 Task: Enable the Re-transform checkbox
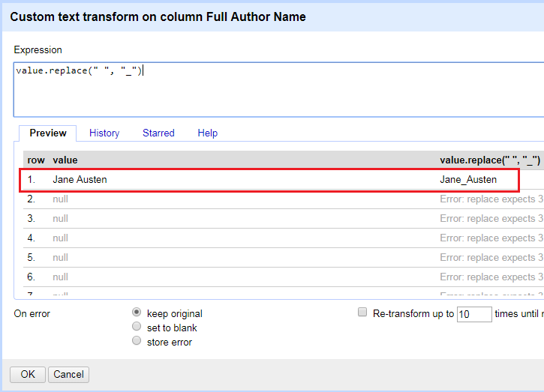coord(363,313)
